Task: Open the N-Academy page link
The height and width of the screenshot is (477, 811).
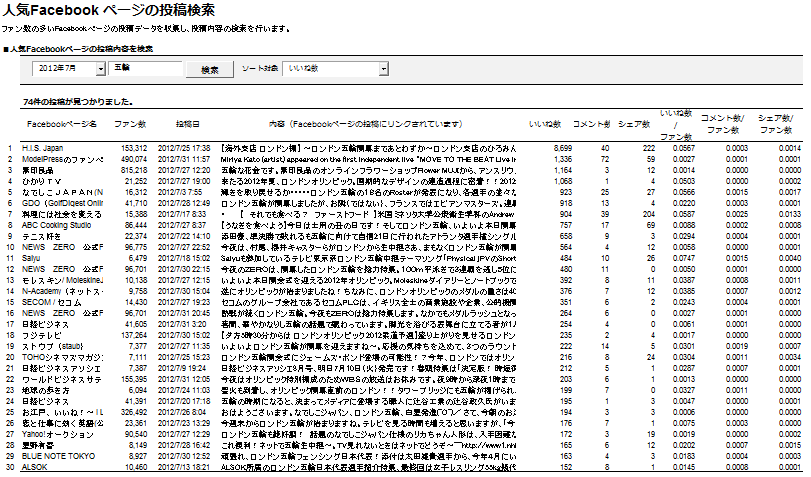Action: pos(62,291)
